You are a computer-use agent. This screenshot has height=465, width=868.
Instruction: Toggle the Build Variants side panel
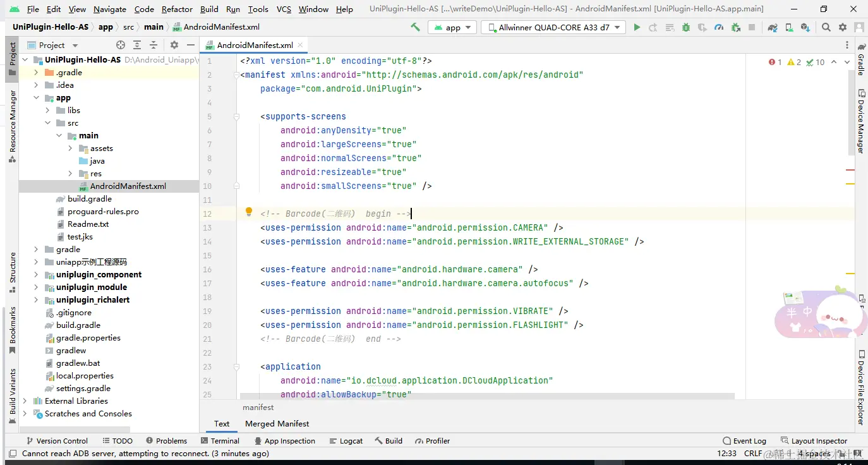click(12, 395)
